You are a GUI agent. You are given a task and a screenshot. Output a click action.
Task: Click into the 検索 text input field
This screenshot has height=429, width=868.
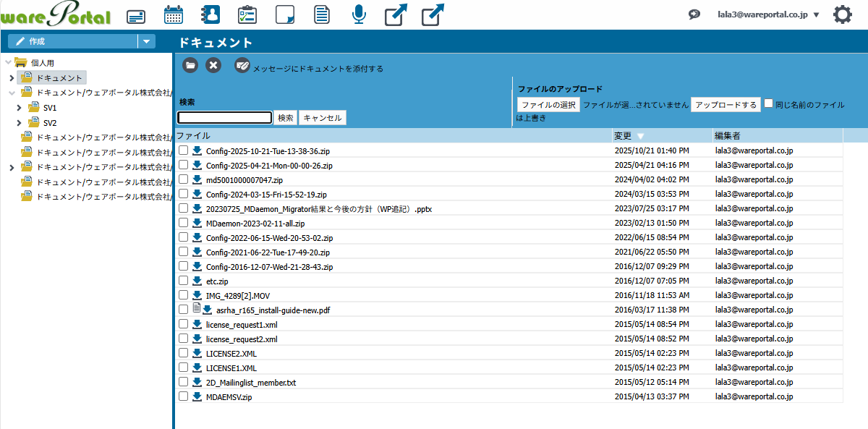pos(225,118)
